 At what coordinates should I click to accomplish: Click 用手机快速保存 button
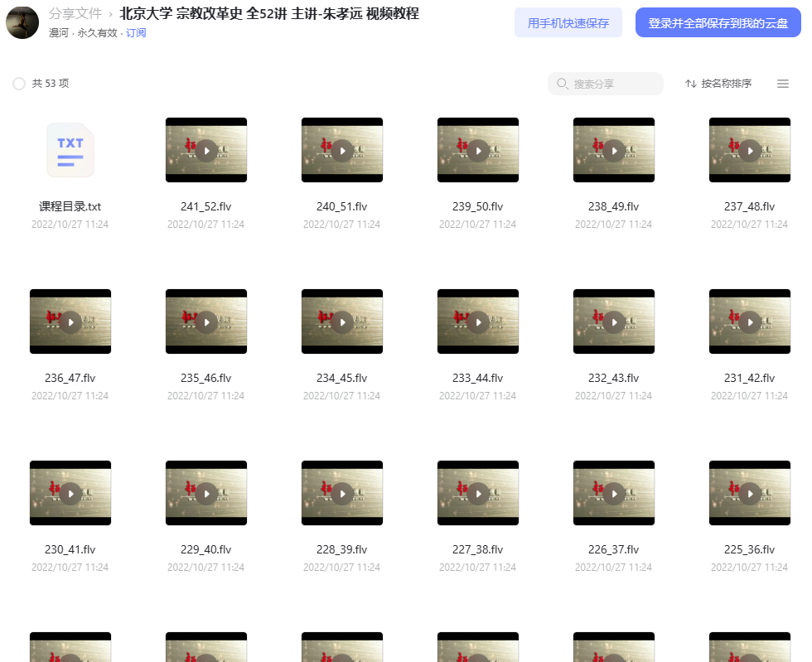568,23
